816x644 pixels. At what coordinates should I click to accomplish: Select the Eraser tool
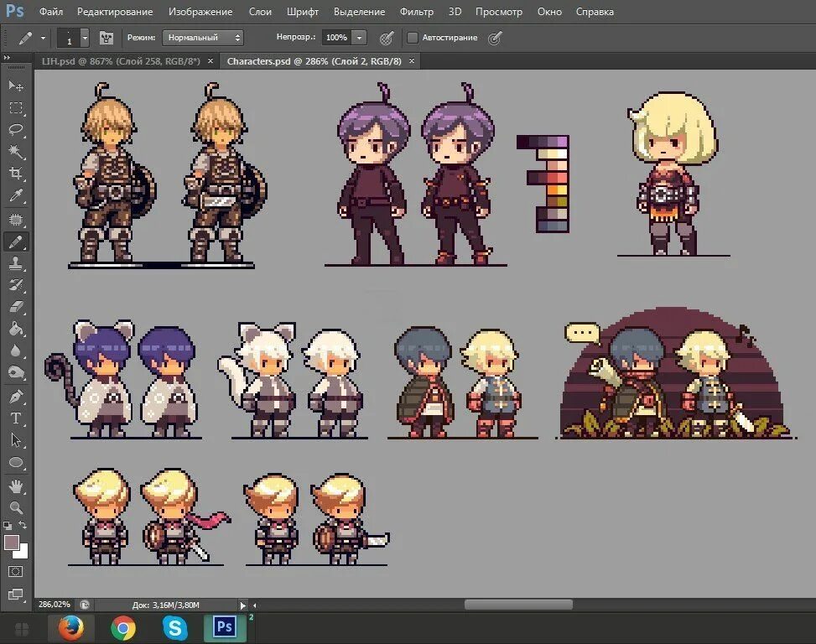tap(16, 307)
